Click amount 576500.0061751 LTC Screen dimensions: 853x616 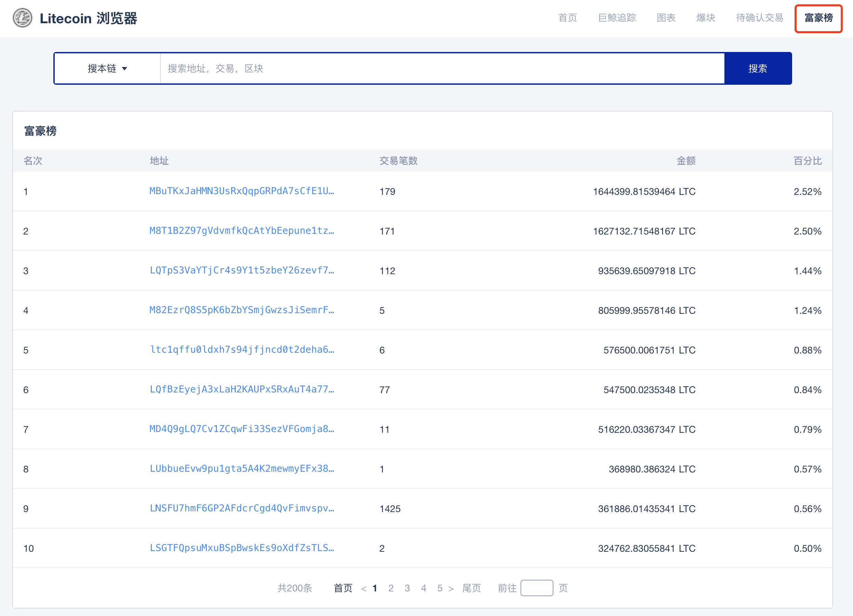pos(649,350)
